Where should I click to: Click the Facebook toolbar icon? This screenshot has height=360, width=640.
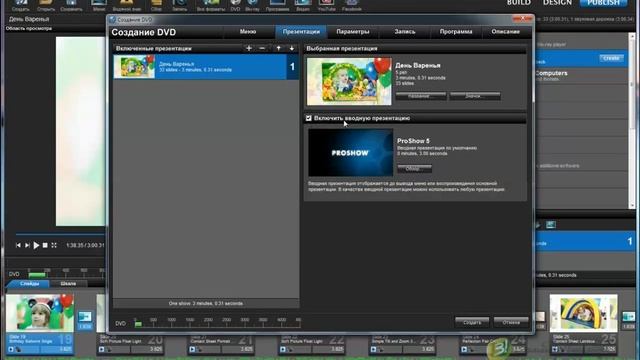[x=352, y=5]
